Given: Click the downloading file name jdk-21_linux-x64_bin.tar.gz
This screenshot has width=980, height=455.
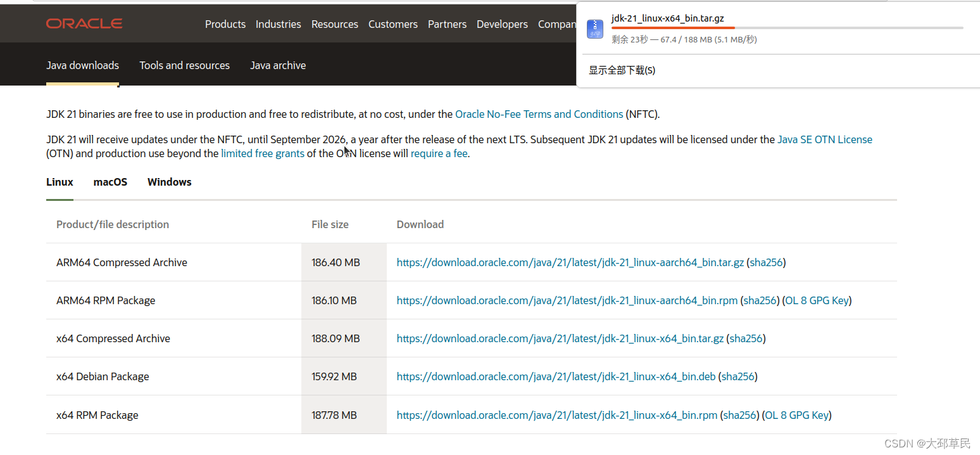Looking at the screenshot, I should click(667, 18).
